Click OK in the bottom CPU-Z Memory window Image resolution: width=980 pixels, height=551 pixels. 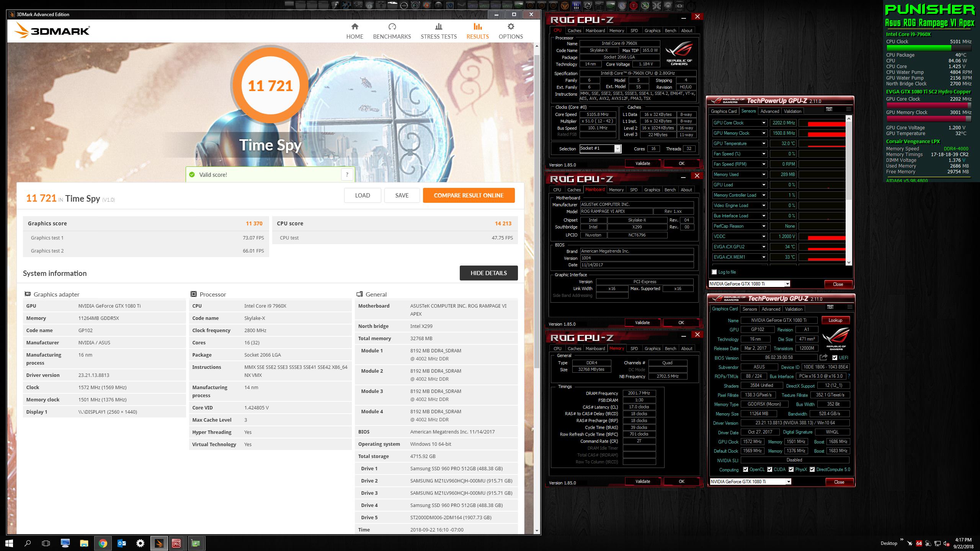(x=681, y=481)
